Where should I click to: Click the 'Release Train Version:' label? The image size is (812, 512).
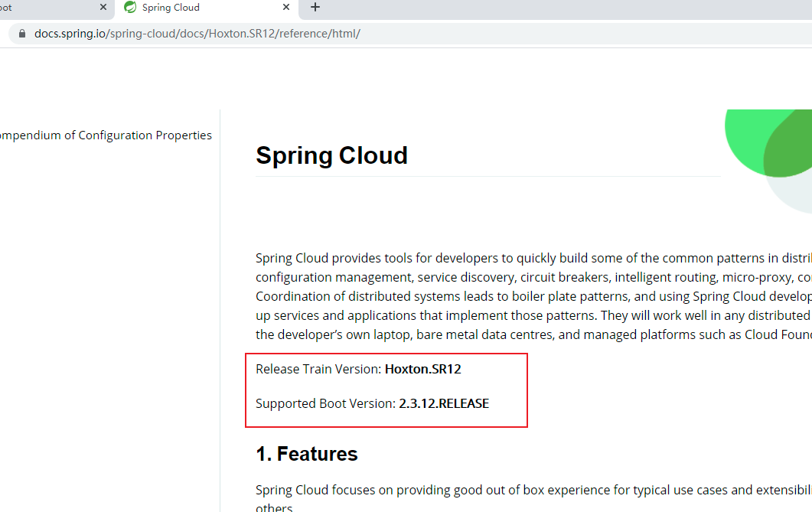318,369
